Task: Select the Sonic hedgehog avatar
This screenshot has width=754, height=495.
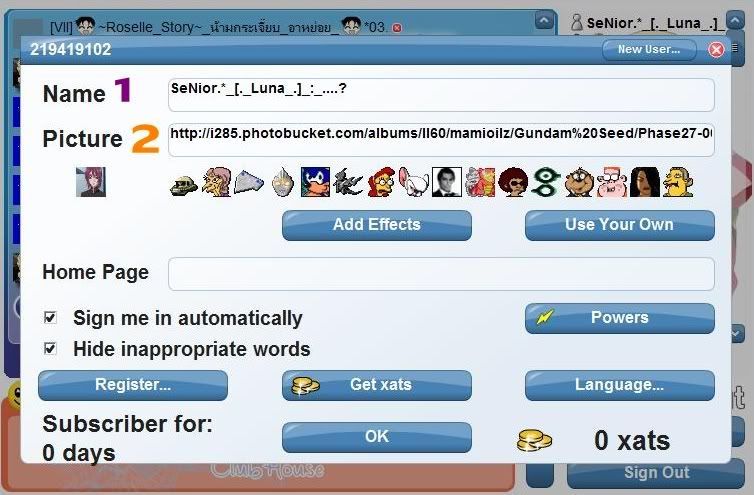Action: click(x=315, y=182)
